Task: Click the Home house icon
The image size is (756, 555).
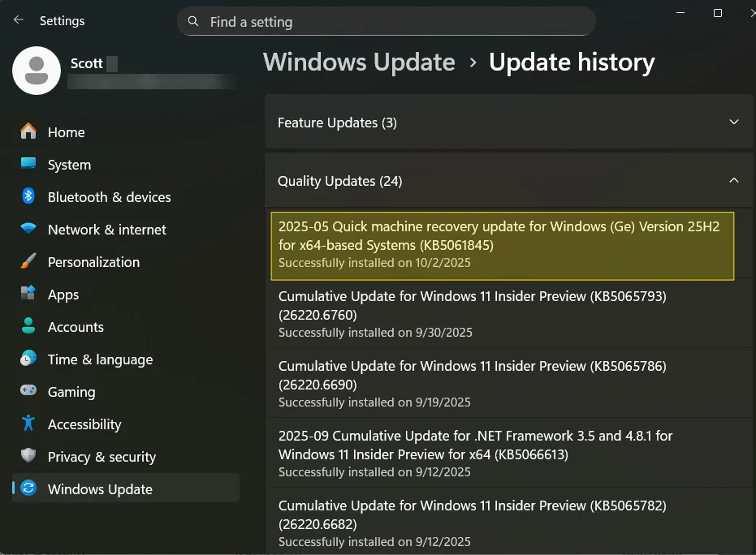Action: pos(28,131)
